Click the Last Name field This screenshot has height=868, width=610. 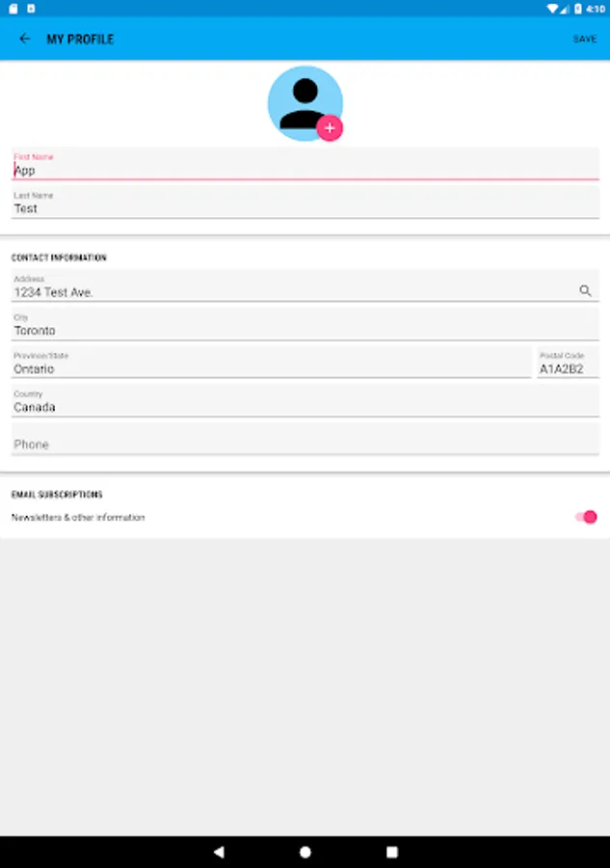(x=305, y=207)
